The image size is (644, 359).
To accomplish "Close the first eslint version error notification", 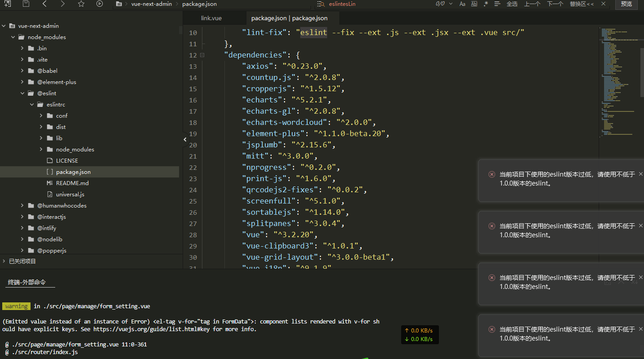I will click(640, 174).
